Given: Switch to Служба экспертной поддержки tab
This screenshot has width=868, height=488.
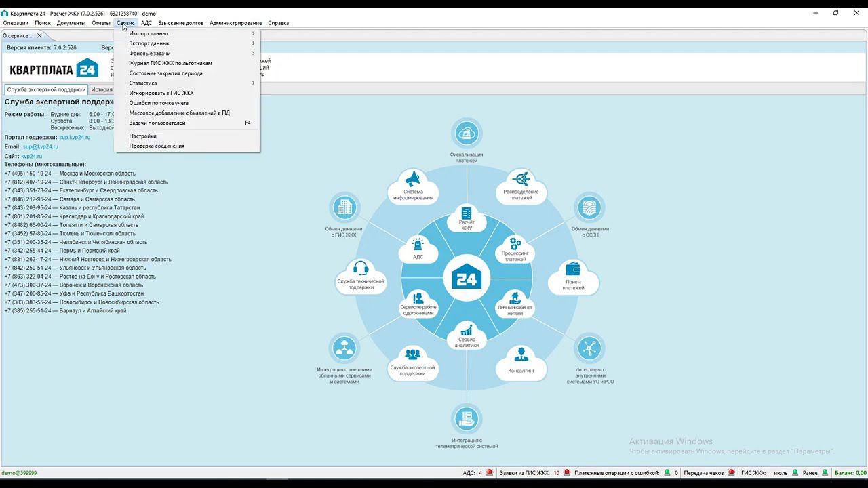Looking at the screenshot, I should click(x=46, y=89).
